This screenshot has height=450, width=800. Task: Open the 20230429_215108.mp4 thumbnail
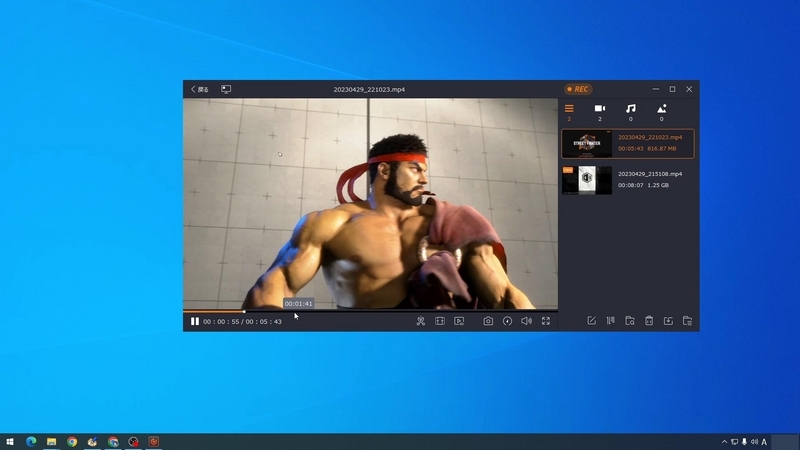pyautogui.click(x=587, y=180)
